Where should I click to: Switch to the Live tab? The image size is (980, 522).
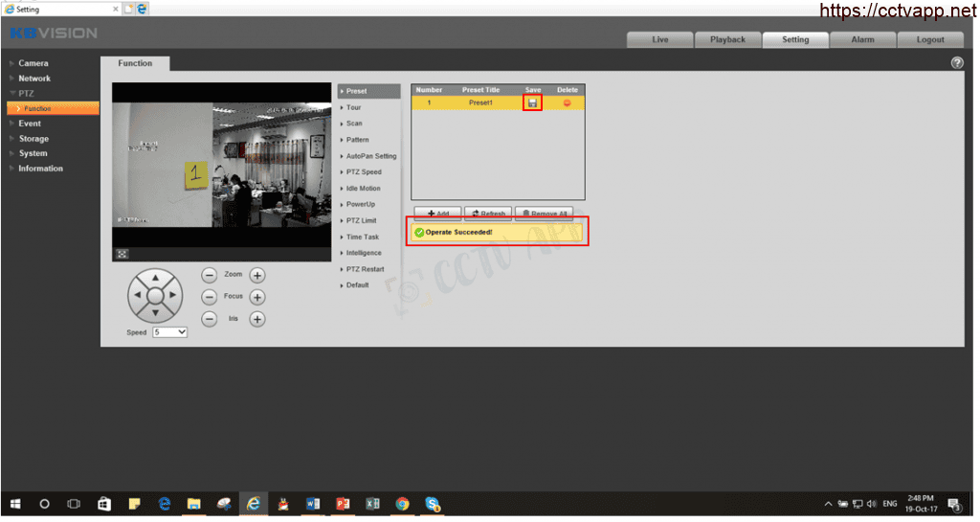[659, 40]
